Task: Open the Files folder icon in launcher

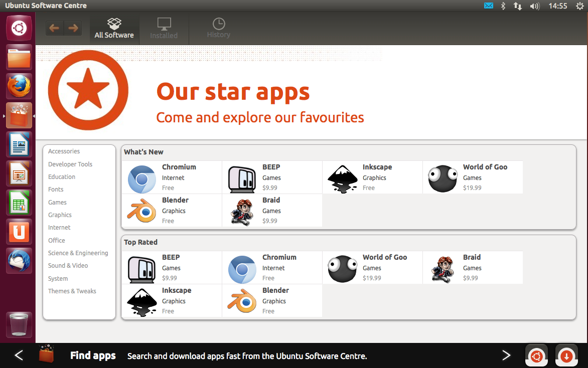Action: click(19, 57)
